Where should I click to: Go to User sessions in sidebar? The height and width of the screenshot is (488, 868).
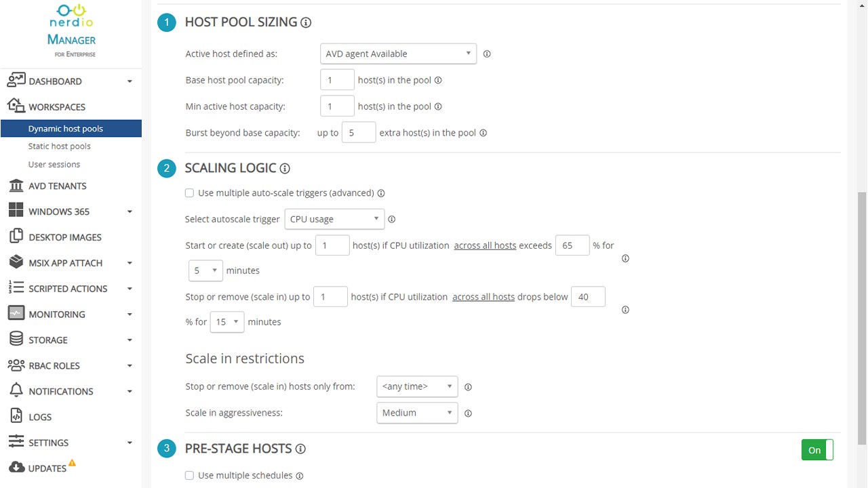tap(54, 165)
